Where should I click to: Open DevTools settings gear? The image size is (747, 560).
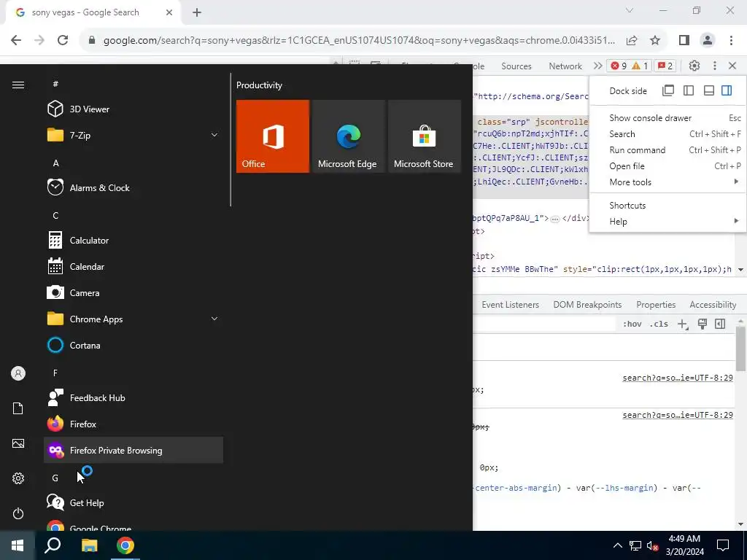(694, 66)
